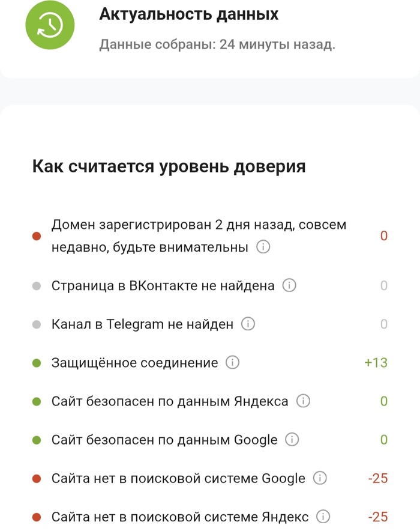Select 'Данные собраны: 24 минуты назад' text

(217, 45)
